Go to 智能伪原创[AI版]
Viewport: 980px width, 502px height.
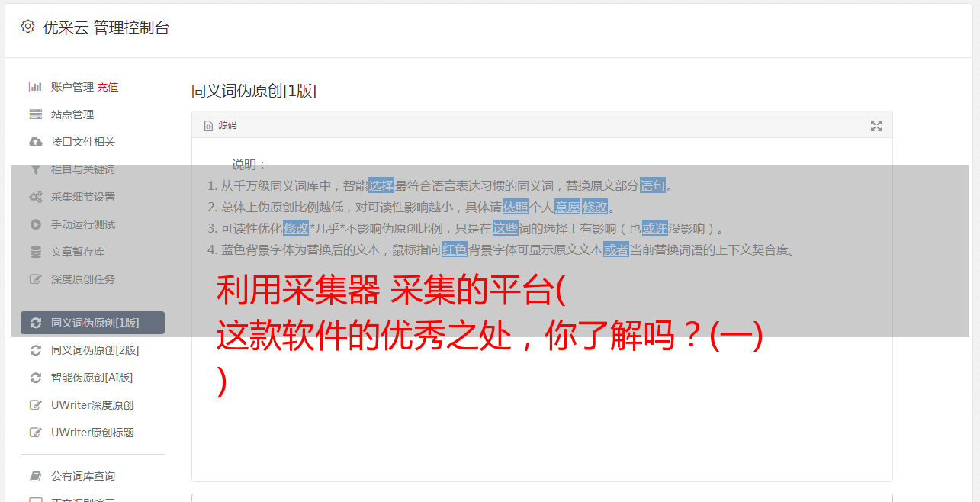tap(92, 378)
